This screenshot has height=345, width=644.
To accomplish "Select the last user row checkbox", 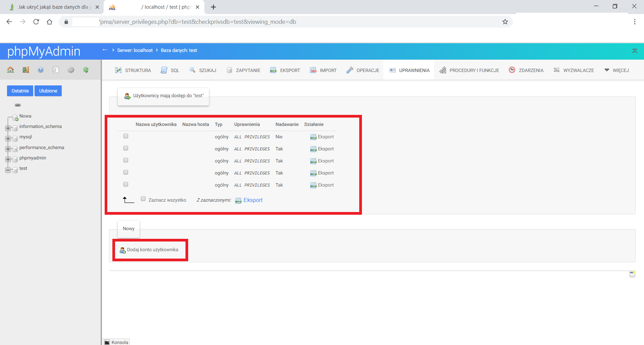I will click(126, 184).
